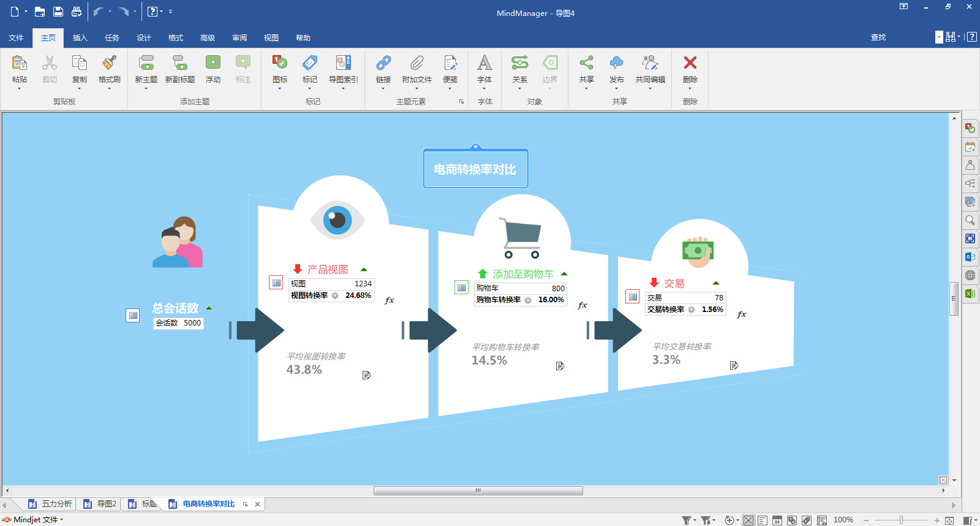The width and height of the screenshot is (980, 526).
Task: Open the Outlook panel in right sidebar
Action: click(x=970, y=257)
